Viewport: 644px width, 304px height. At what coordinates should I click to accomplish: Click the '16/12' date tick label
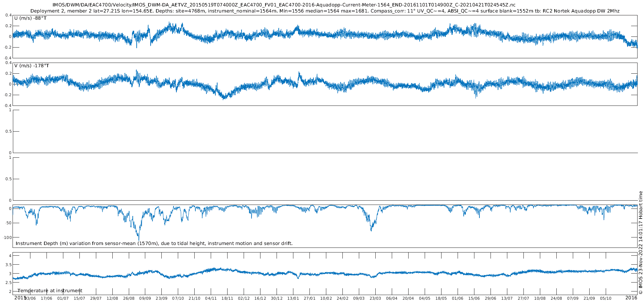point(260,298)
